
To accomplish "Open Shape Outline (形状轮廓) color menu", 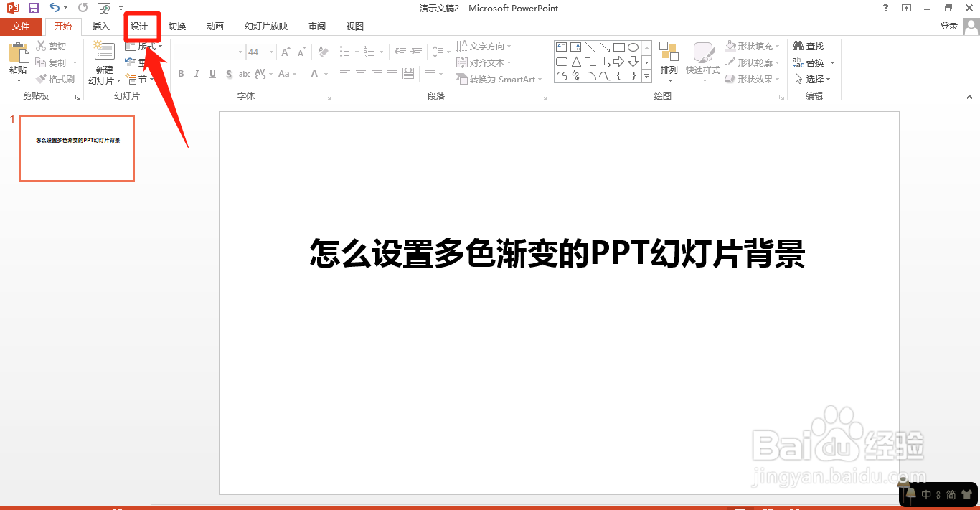I will tap(753, 62).
